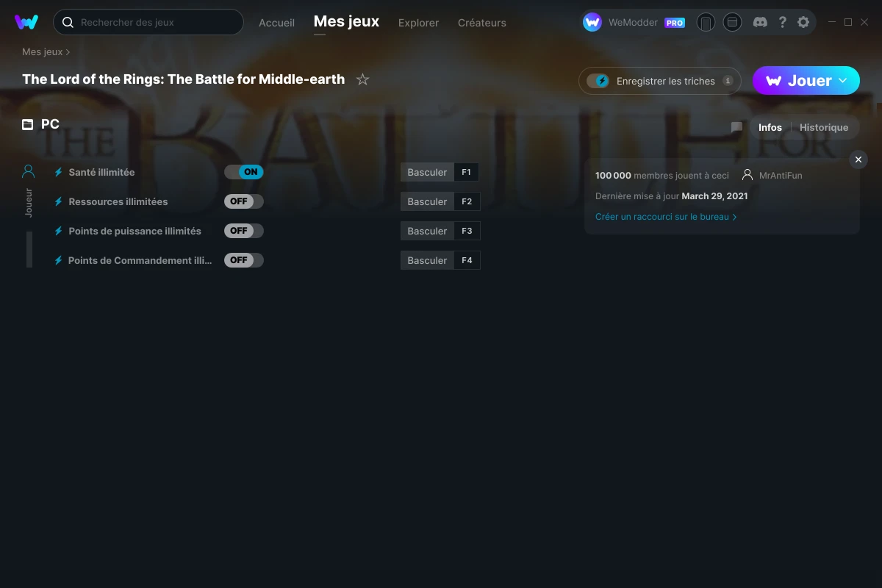Minimize the WeMod window
The image size is (882, 588).
[x=832, y=22]
